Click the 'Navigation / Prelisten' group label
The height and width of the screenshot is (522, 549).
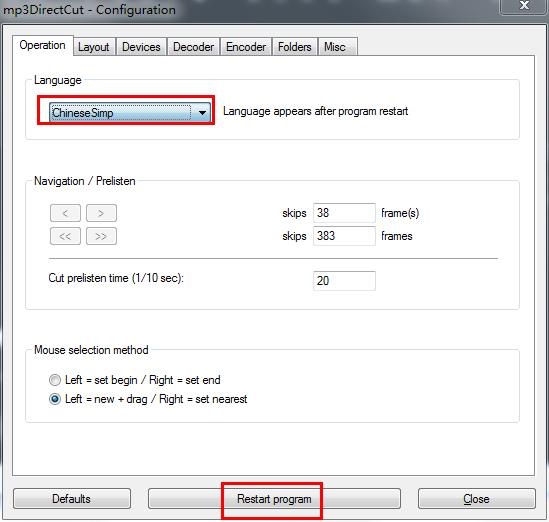(x=85, y=181)
